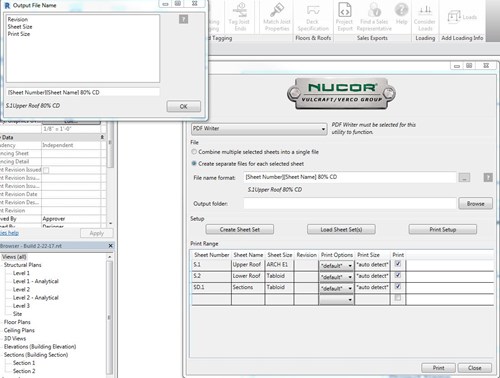The height and width of the screenshot is (378, 500).
Task: Select Section 2 in the Project Browser
Action: [24, 371]
